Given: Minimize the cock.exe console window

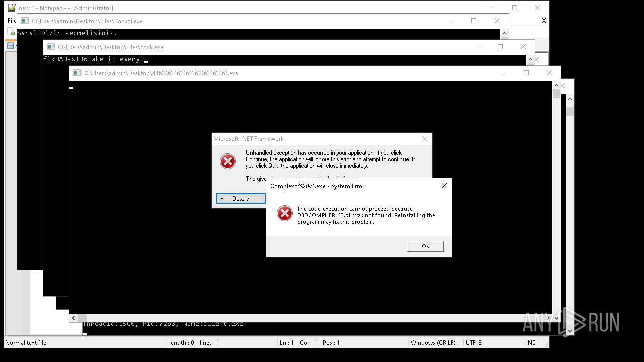Looking at the screenshot, I should click(477, 47).
